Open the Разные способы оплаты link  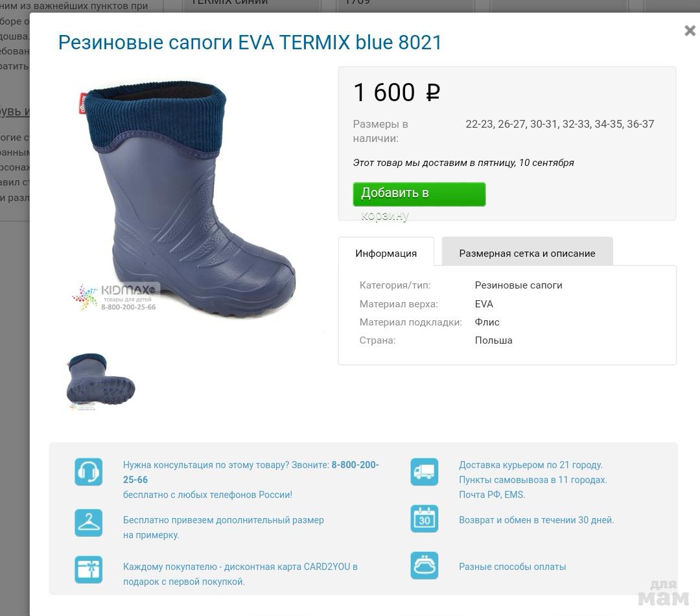pos(513,567)
